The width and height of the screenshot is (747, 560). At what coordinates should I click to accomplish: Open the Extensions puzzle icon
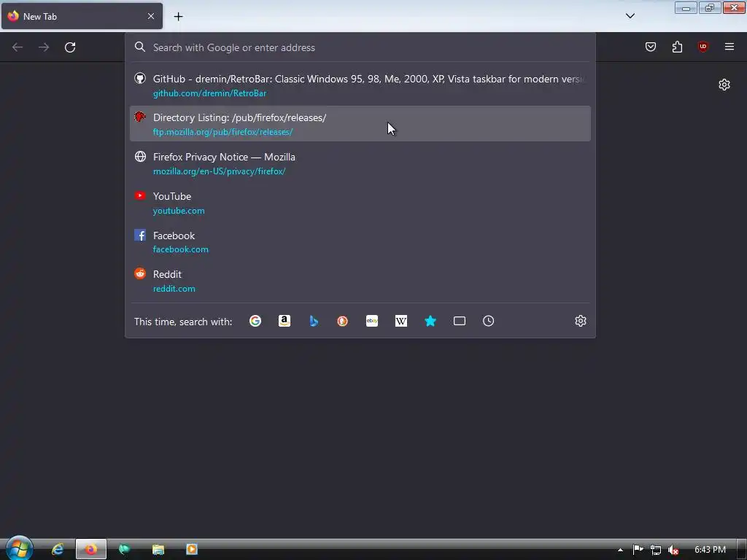(x=677, y=47)
